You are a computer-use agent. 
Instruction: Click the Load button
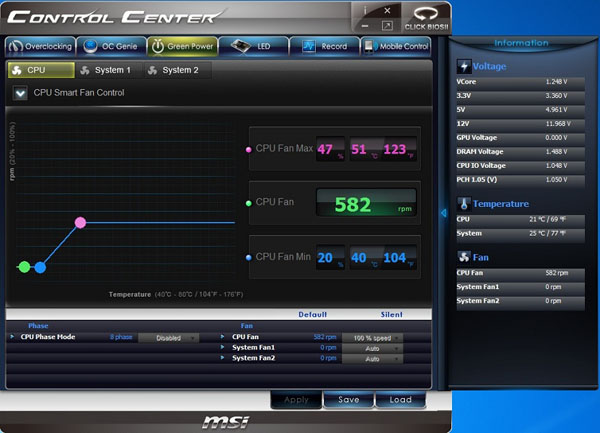pyautogui.click(x=400, y=400)
